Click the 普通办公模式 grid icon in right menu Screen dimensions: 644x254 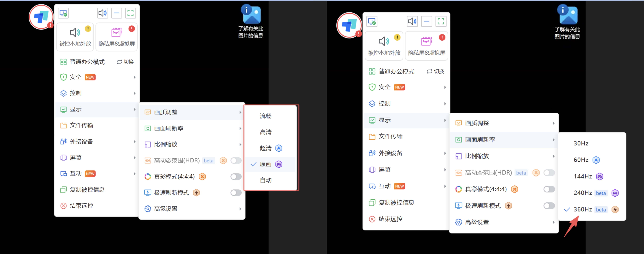[x=372, y=71]
